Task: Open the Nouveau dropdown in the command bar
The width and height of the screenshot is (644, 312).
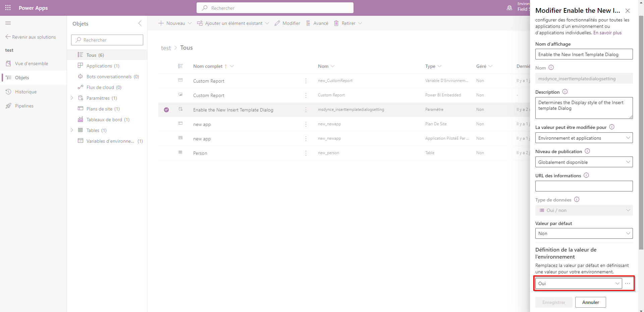Action: (x=175, y=23)
